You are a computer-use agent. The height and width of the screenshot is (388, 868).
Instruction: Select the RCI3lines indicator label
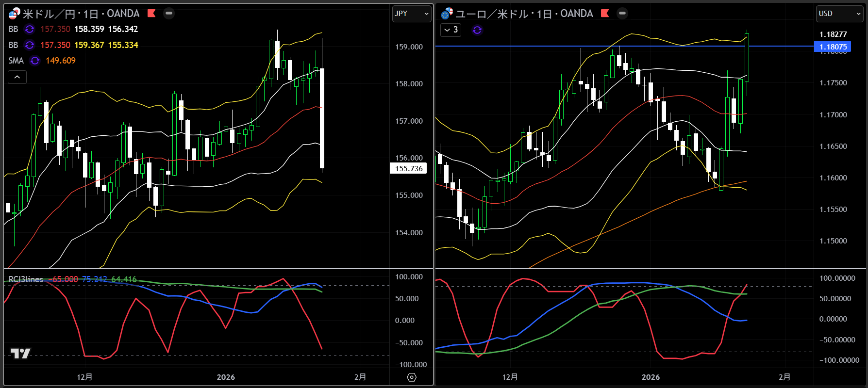[x=26, y=279]
